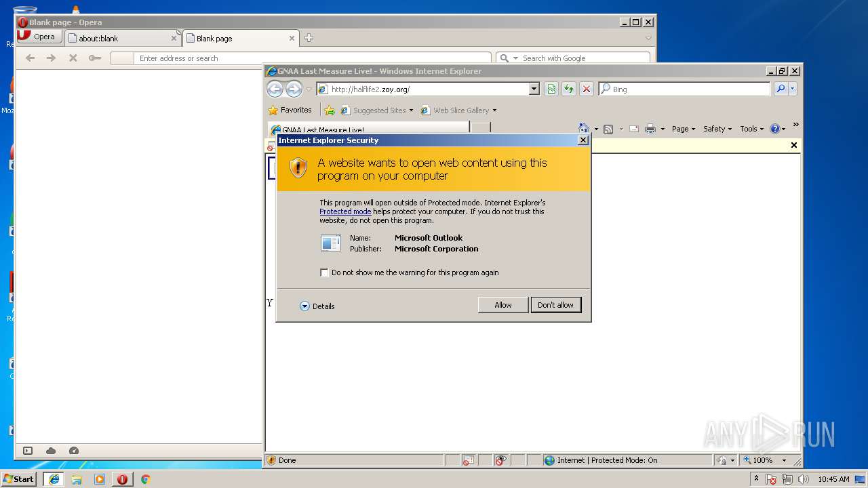This screenshot has height=488, width=868.
Task: Open the Windows Start menu
Action: pyautogui.click(x=18, y=479)
